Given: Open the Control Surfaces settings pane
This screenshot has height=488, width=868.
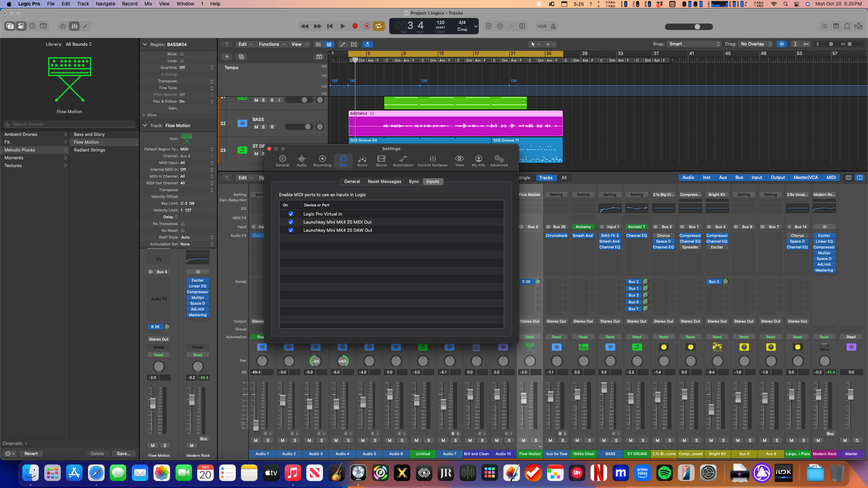Looking at the screenshot, I should [432, 161].
